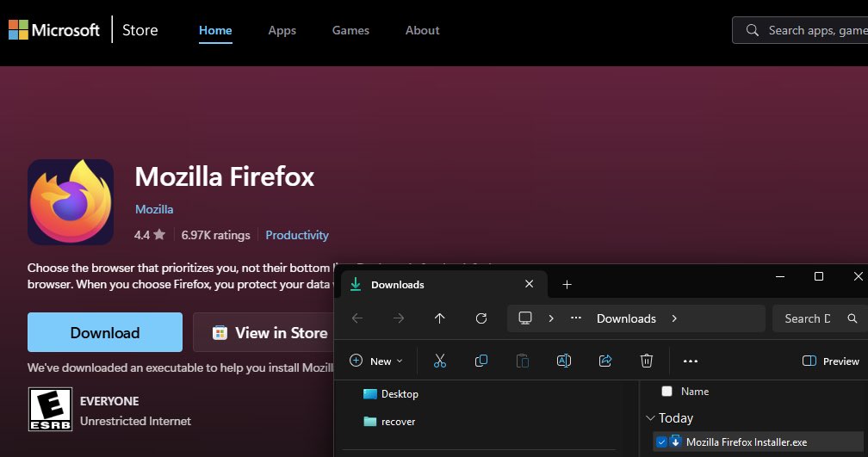Click the blue Download button
This screenshot has width=868, height=457.
[105, 332]
